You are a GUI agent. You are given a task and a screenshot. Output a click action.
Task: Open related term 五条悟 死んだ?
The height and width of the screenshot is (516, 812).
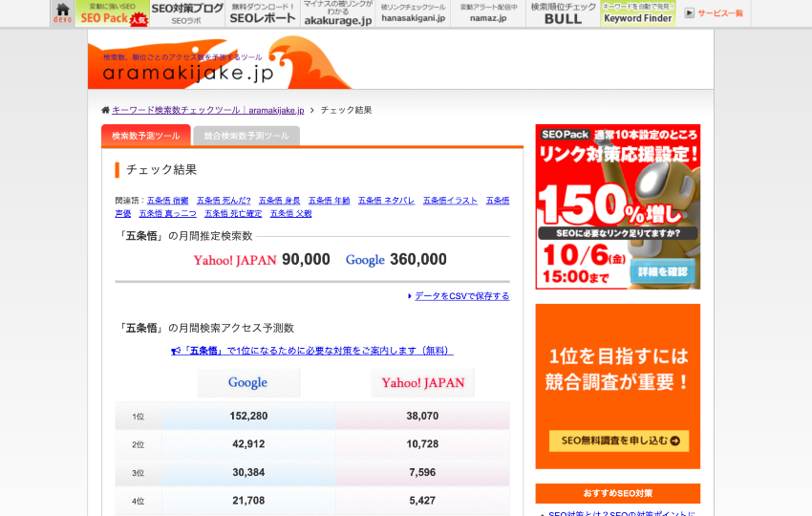coord(224,201)
